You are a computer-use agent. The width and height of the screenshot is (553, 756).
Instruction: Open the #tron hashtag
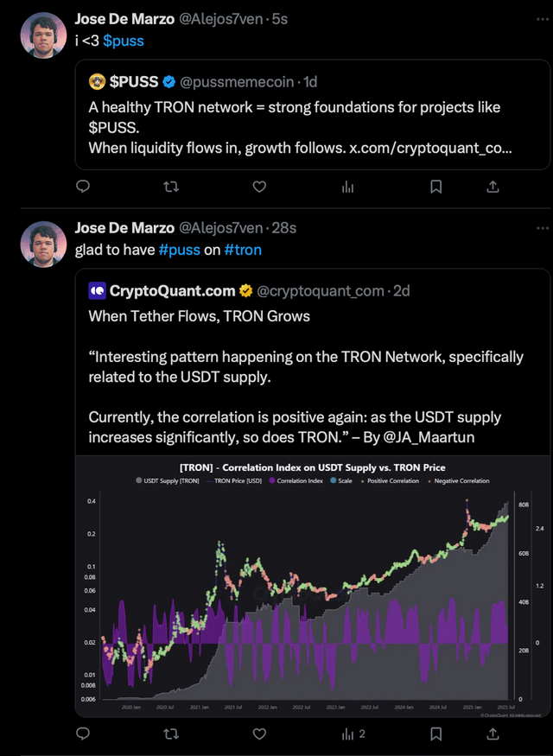243,250
